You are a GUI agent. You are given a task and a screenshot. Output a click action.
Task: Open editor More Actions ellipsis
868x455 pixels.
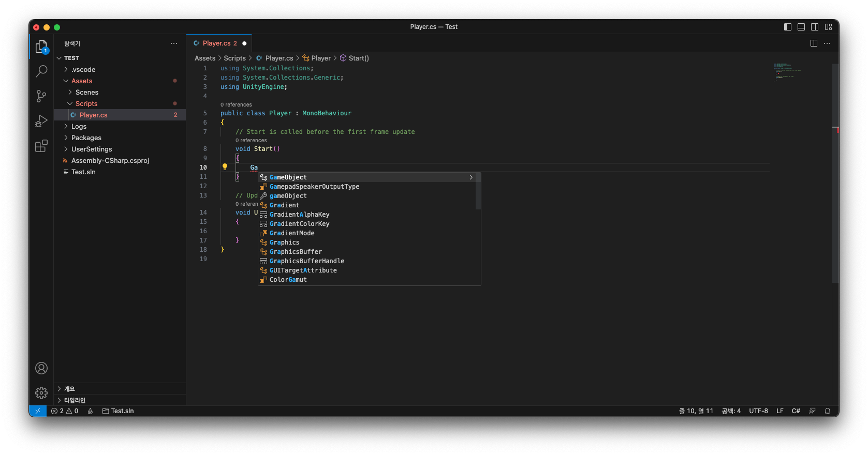click(x=827, y=43)
